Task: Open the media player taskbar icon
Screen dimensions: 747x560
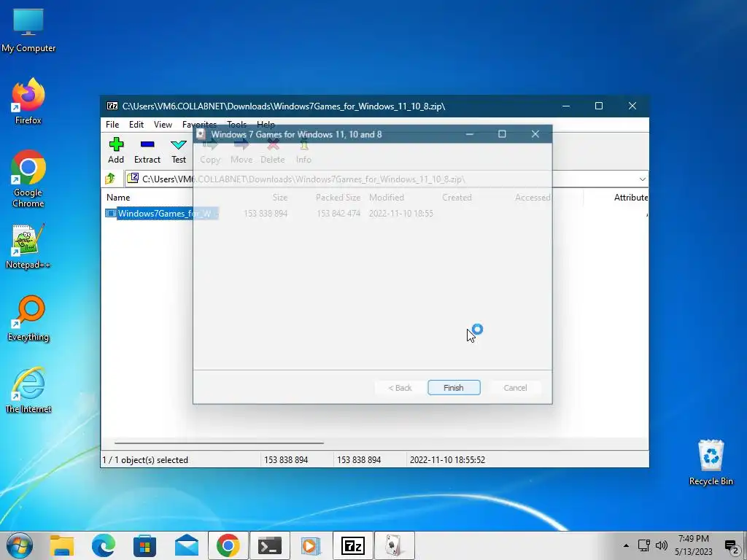Action: pos(311,545)
